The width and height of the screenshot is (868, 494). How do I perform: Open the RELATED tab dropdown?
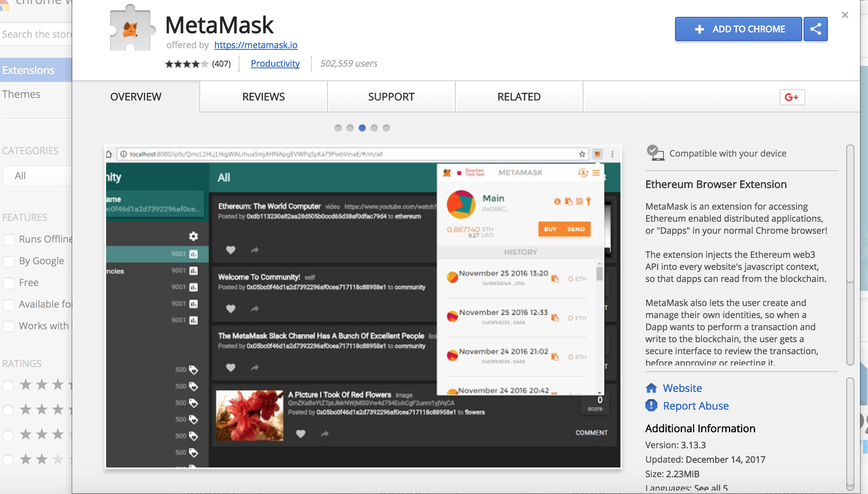519,96
